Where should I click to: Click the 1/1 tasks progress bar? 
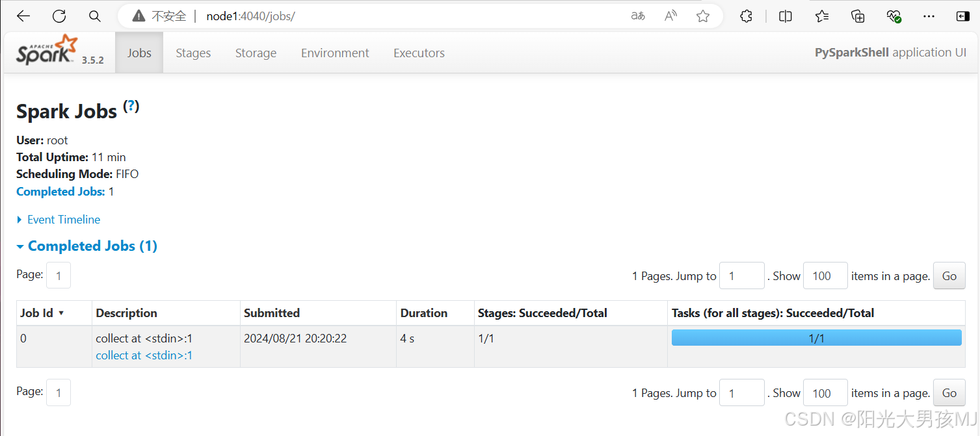pyautogui.click(x=816, y=338)
